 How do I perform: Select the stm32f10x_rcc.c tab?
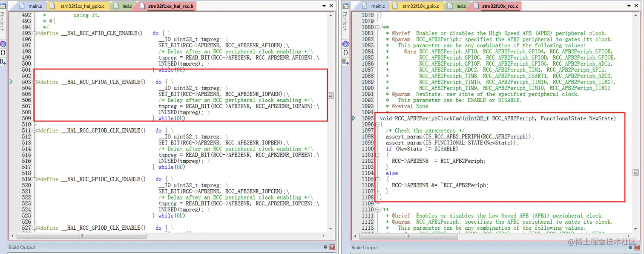496,6
